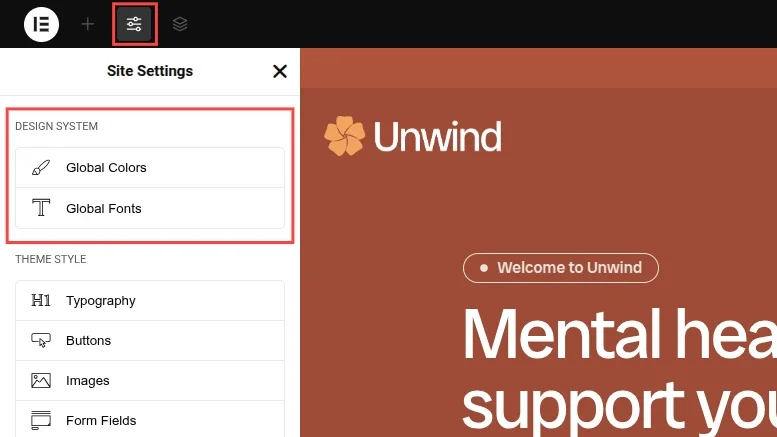Select the Typography theme style option
The image size is (777, 437).
point(100,301)
